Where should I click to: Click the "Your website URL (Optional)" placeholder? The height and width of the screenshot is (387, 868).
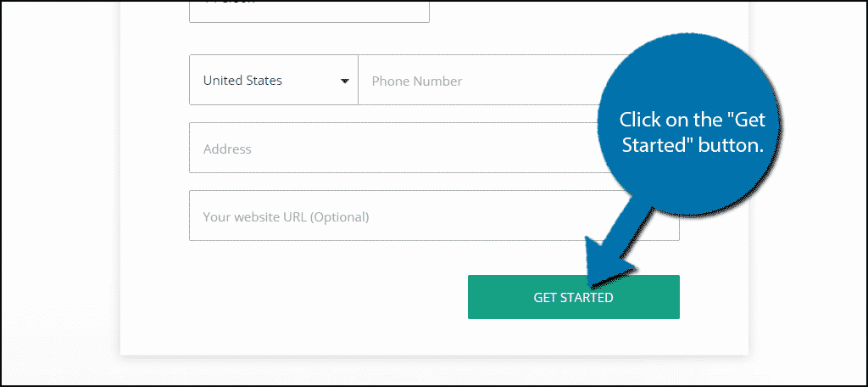click(286, 217)
